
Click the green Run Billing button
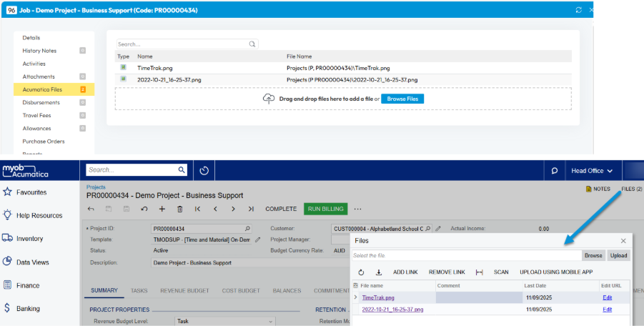[324, 209]
